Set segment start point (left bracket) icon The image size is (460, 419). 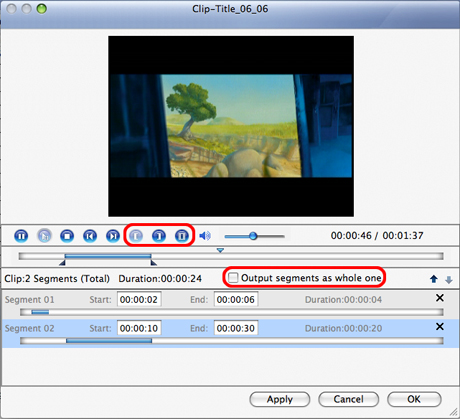(x=136, y=236)
